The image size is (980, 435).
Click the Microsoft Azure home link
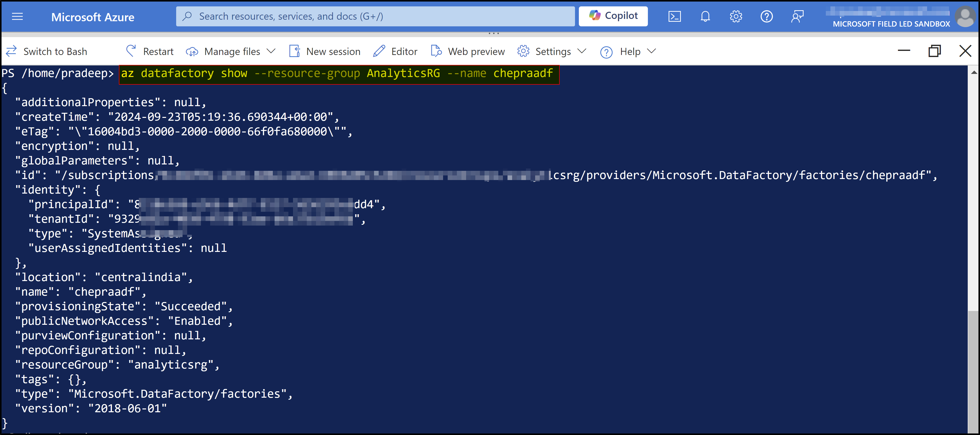coord(93,17)
